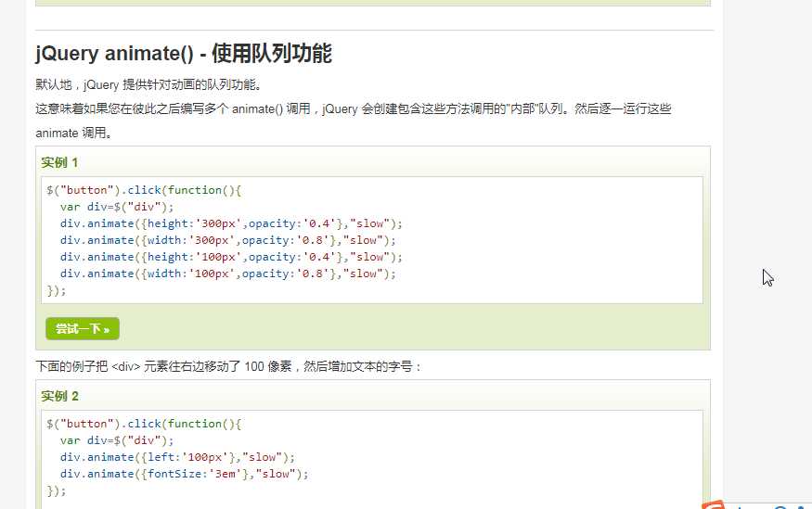This screenshot has height=509, width=812.
Task: Click the closing }); line in 实例 2
Action: [57, 490]
